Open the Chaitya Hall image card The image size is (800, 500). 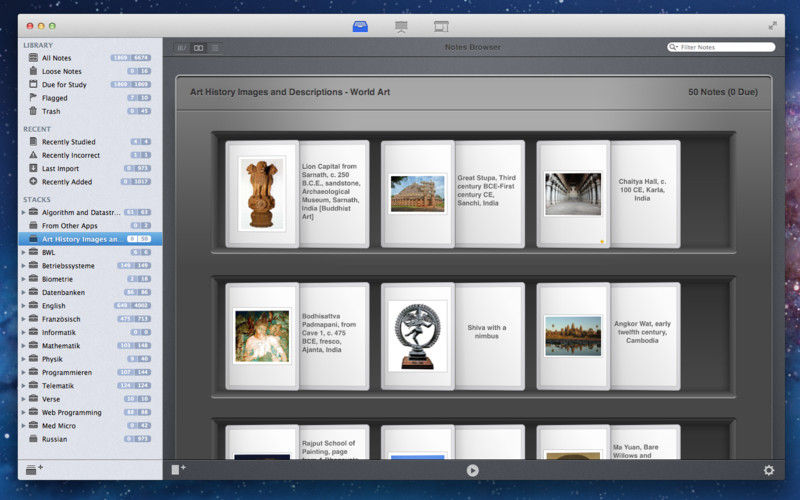click(573, 193)
